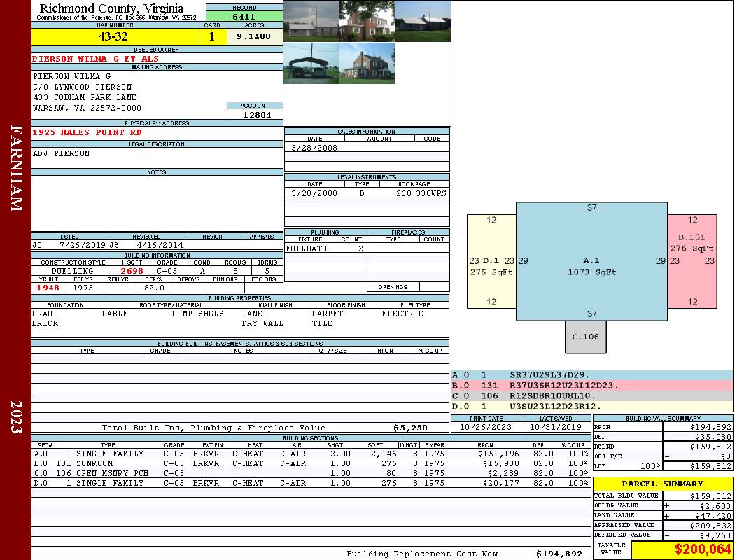This screenshot has width=735, height=560.
Task: Click the 2023 year label in red sidebar
Action: pyautogui.click(x=16, y=416)
